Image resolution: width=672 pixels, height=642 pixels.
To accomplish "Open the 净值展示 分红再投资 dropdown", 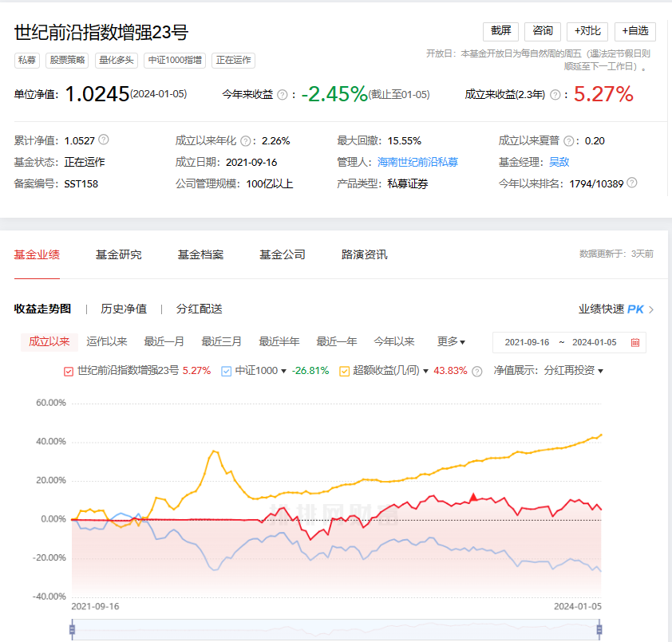I will (x=574, y=371).
